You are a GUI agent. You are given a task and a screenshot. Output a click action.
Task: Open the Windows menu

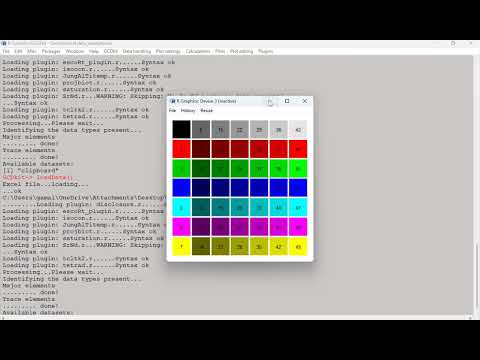click(75, 51)
